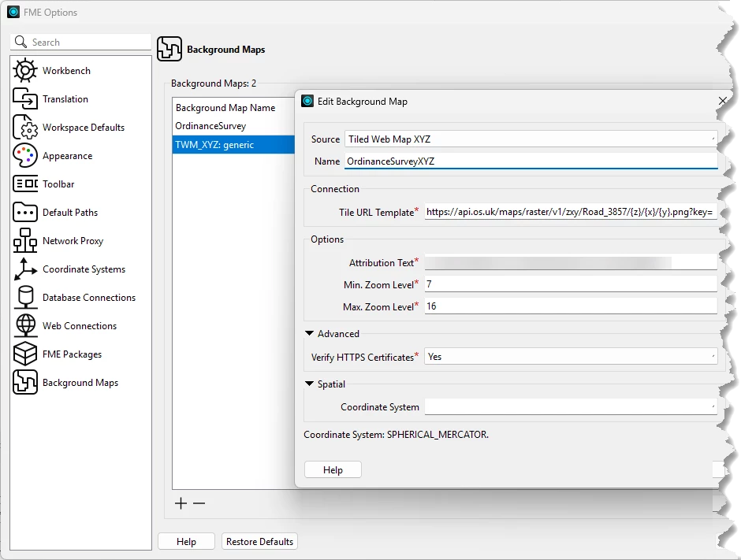Click Help in the Edit Background Map dialog
The height and width of the screenshot is (560, 741).
pos(333,469)
